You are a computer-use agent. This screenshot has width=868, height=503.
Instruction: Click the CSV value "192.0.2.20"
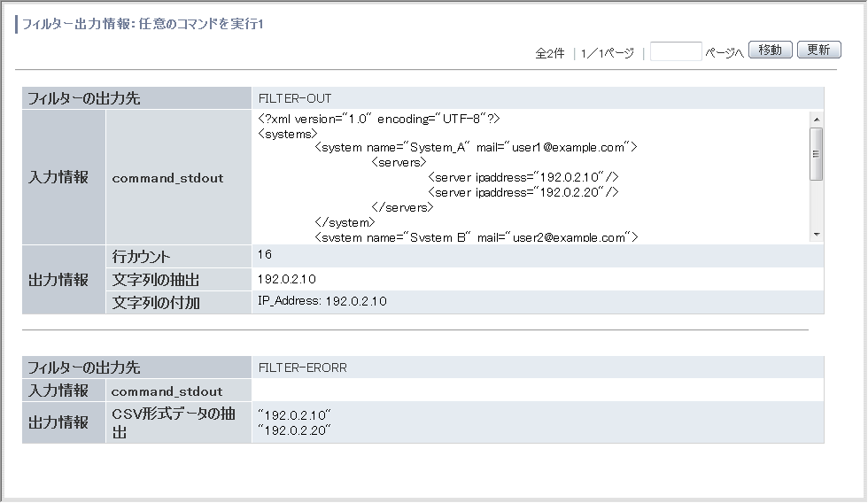coord(294,430)
